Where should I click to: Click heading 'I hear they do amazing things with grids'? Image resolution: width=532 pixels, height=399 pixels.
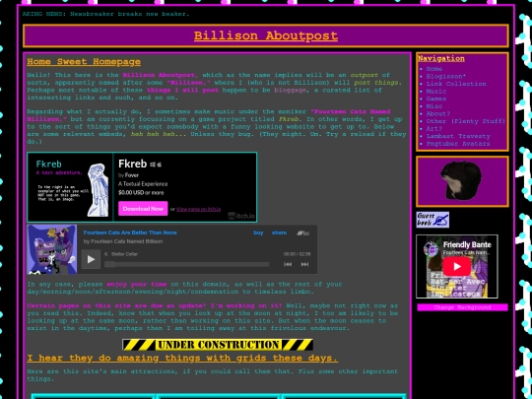pyautogui.click(x=182, y=358)
